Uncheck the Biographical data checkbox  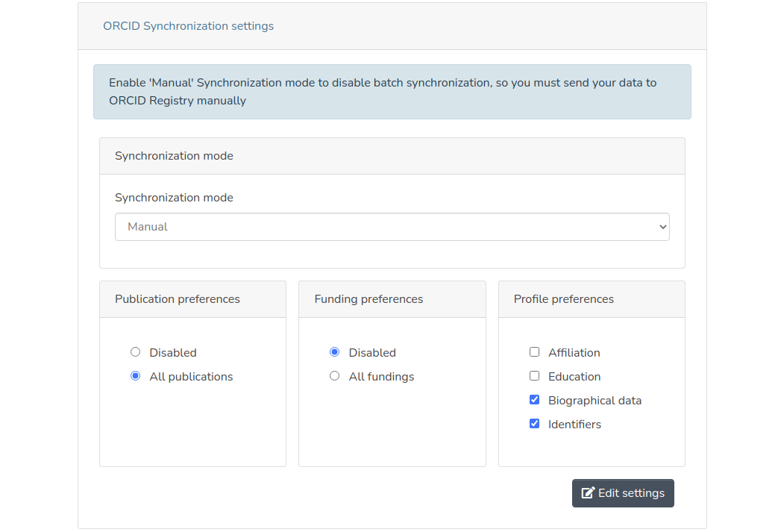[534, 400]
